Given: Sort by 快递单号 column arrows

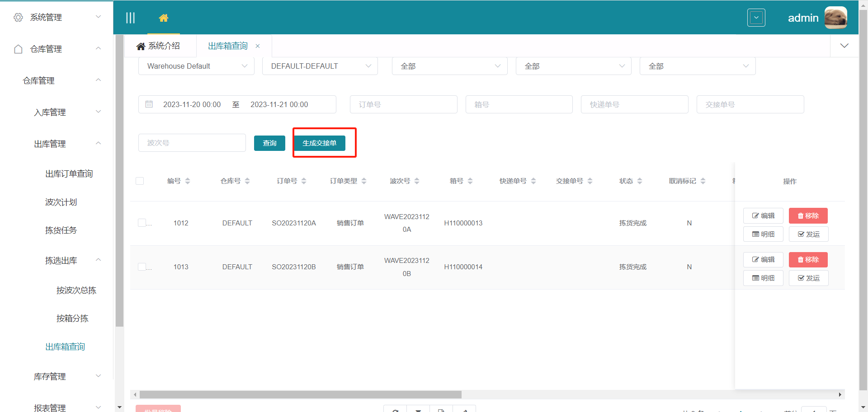Looking at the screenshot, I should coord(533,181).
